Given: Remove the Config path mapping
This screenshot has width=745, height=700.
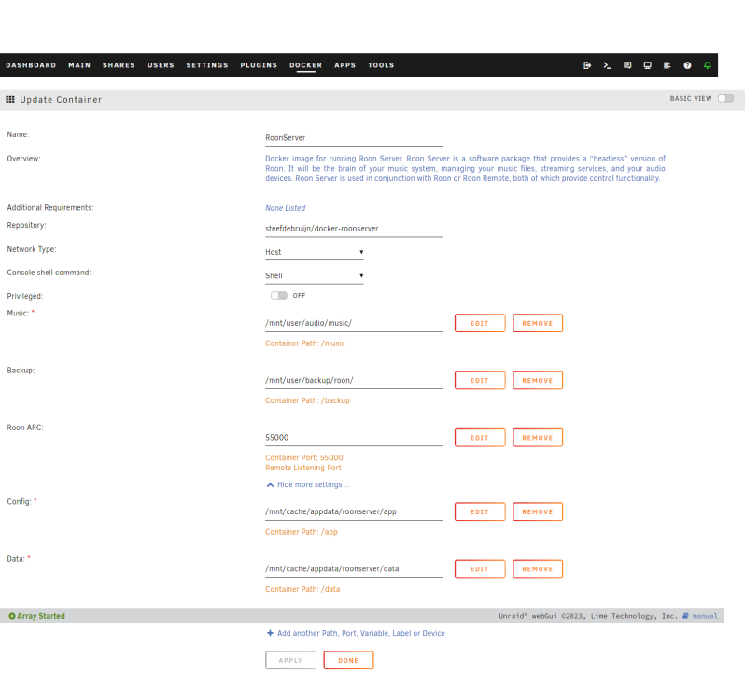Looking at the screenshot, I should 538,511.
